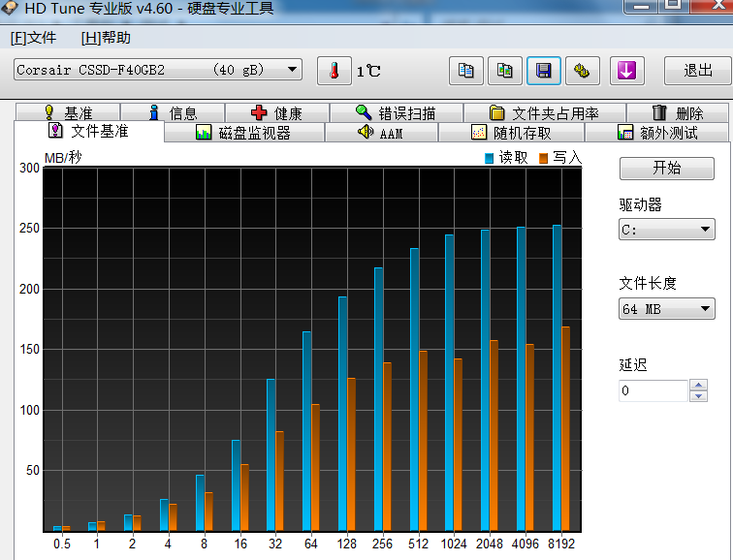
Task: Open the 文件夹占用率 folder usage tab
Action: coord(544,113)
